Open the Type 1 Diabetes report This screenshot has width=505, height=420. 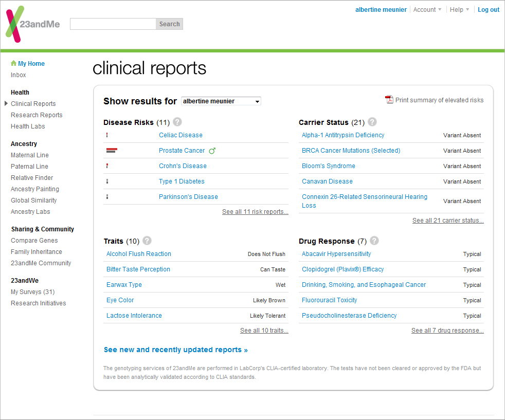coord(182,181)
